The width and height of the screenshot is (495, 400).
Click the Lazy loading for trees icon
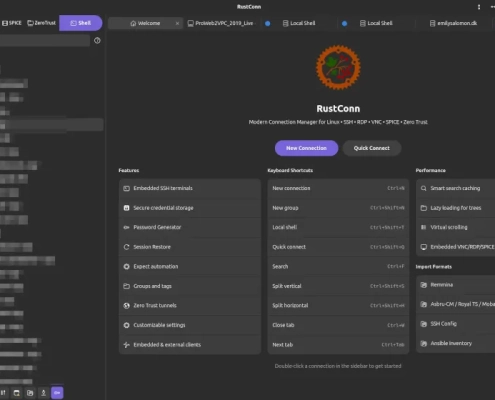(x=423, y=208)
